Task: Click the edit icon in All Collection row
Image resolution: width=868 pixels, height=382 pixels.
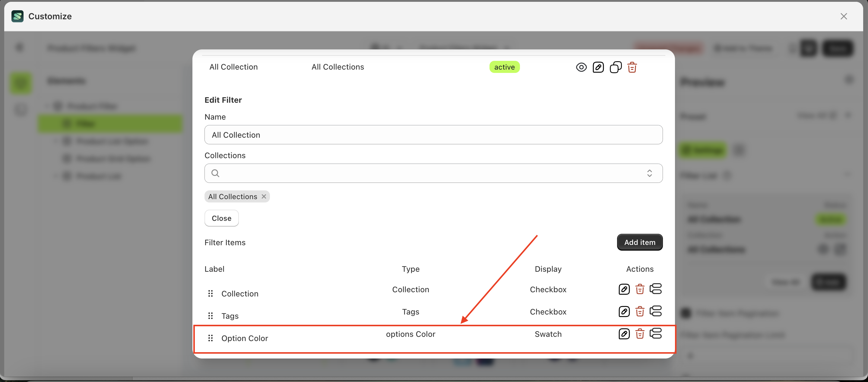Action: [598, 67]
